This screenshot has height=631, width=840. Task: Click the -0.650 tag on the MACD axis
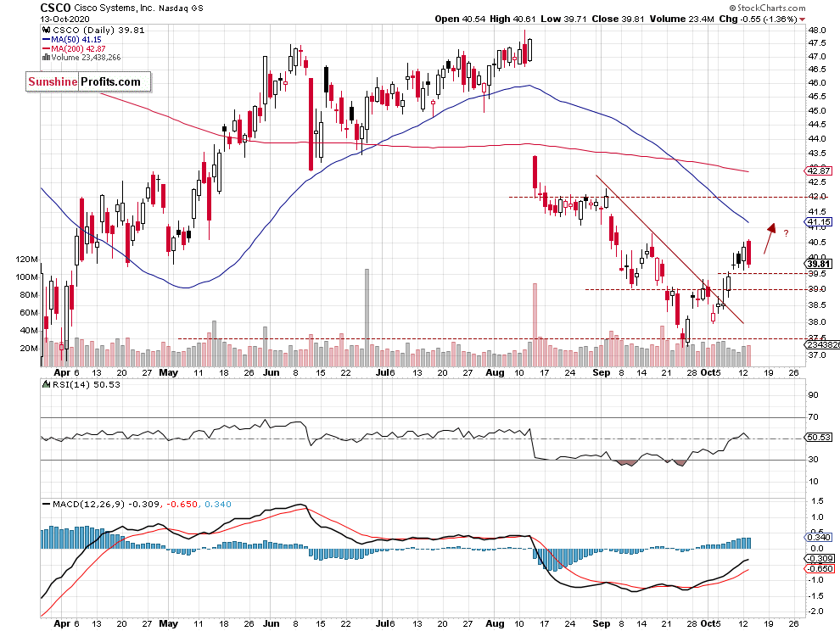(819, 569)
